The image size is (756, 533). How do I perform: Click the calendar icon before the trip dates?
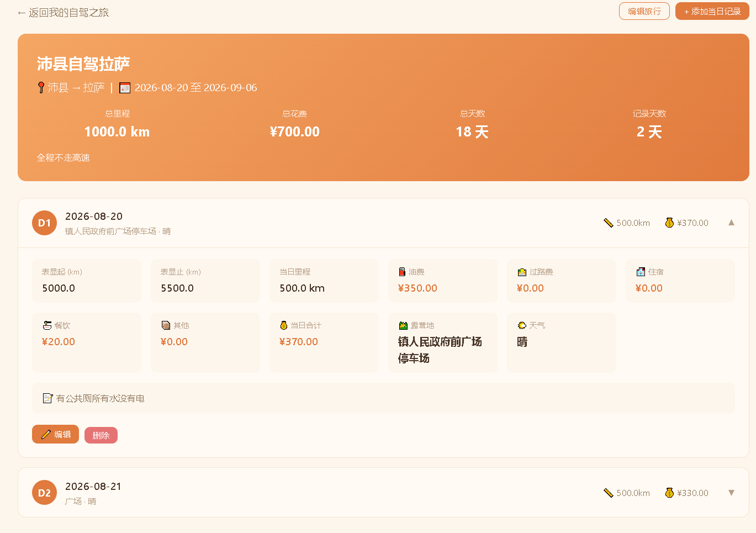coord(125,88)
